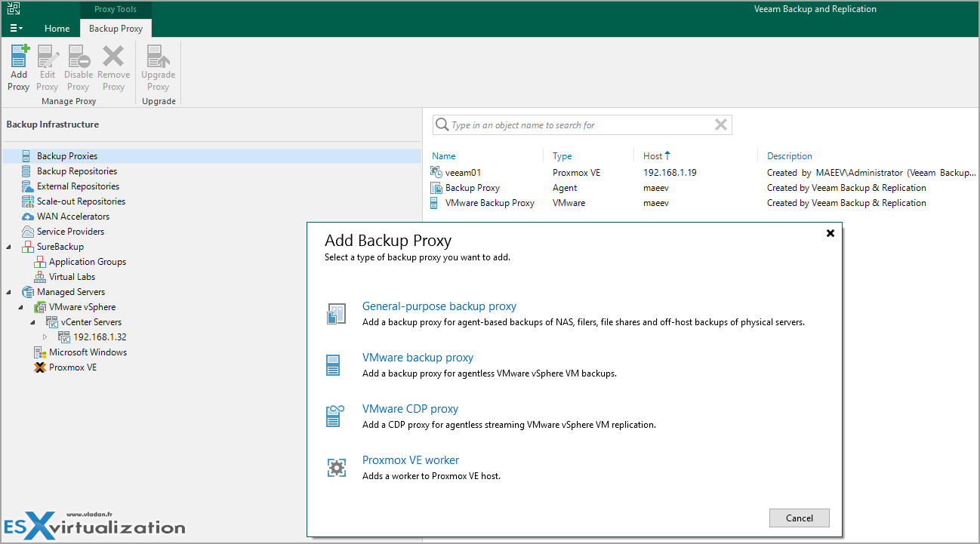Choose General-purpose backup proxy link
The height and width of the screenshot is (544, 980).
[439, 306]
